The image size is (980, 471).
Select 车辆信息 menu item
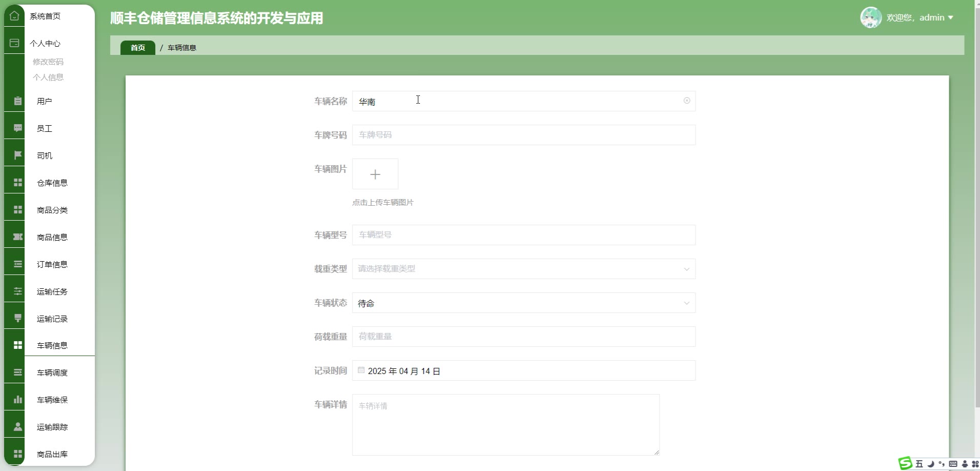[x=52, y=345]
